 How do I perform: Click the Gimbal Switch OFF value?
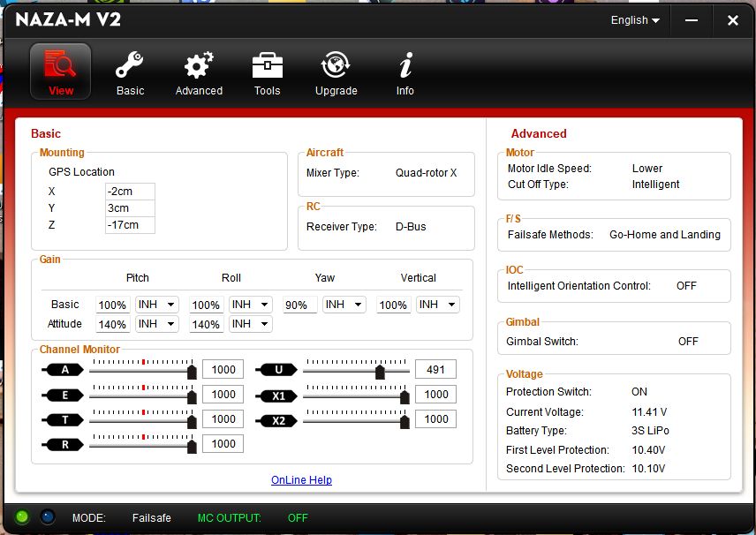688,342
